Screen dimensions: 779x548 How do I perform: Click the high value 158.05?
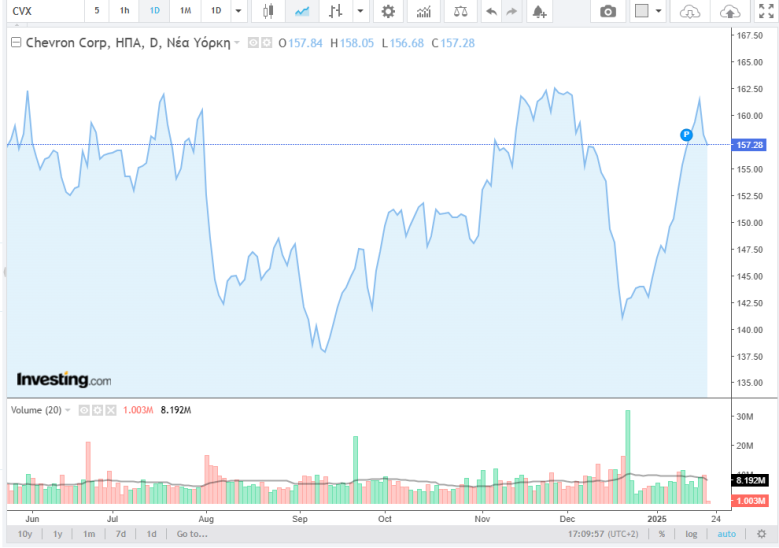coord(357,43)
